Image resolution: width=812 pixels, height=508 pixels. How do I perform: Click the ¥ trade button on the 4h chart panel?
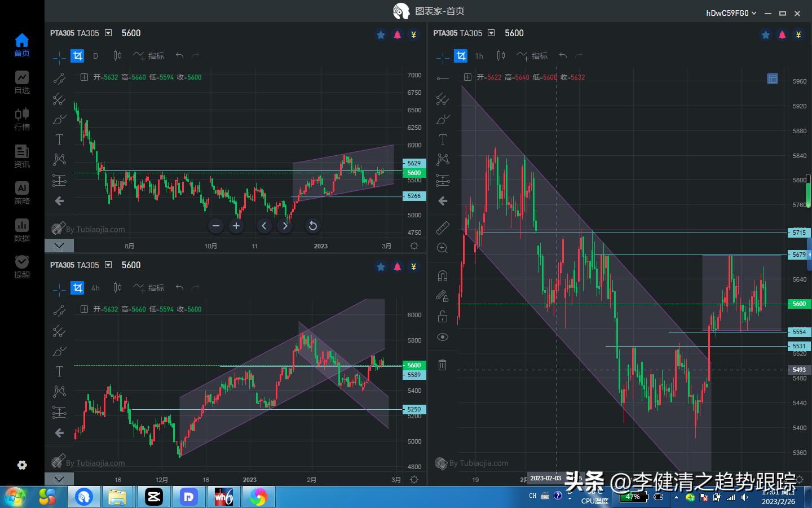coord(413,266)
